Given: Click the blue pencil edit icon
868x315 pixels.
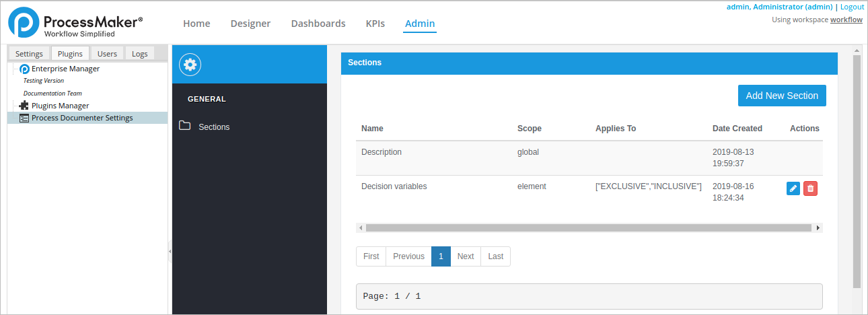Looking at the screenshot, I should 793,188.
